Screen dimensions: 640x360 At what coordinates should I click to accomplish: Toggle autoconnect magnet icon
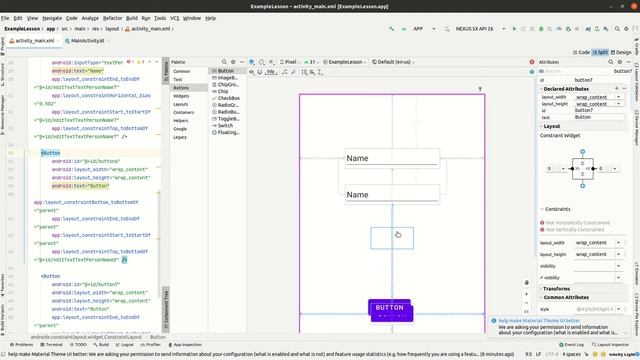click(260, 72)
